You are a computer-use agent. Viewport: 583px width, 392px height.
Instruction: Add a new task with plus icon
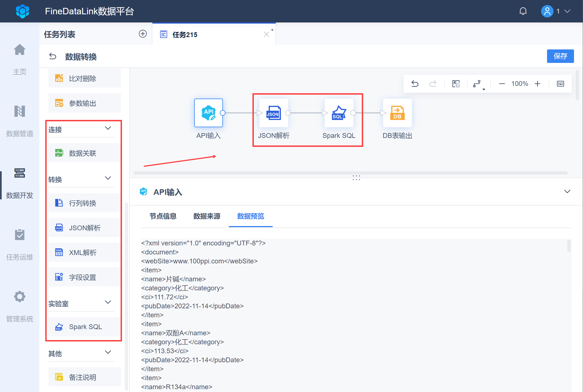pos(143,34)
